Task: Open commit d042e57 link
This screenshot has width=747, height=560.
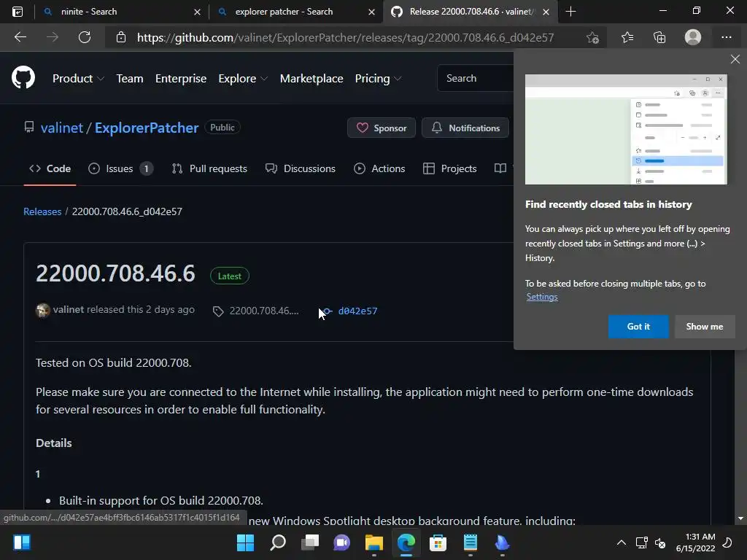Action: [357, 311]
